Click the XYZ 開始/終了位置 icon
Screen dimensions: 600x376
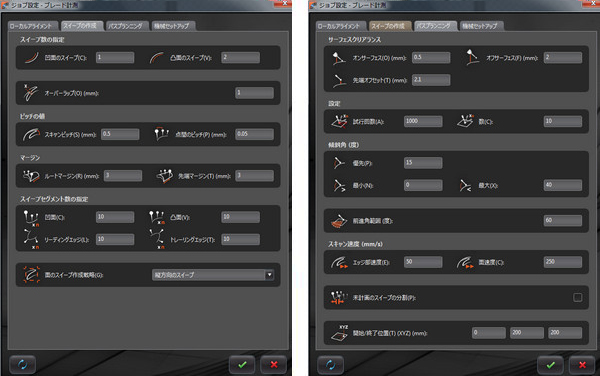(x=339, y=333)
